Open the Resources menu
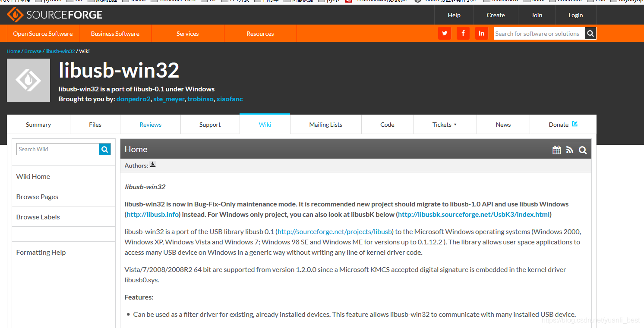The width and height of the screenshot is (644, 328). point(260,34)
